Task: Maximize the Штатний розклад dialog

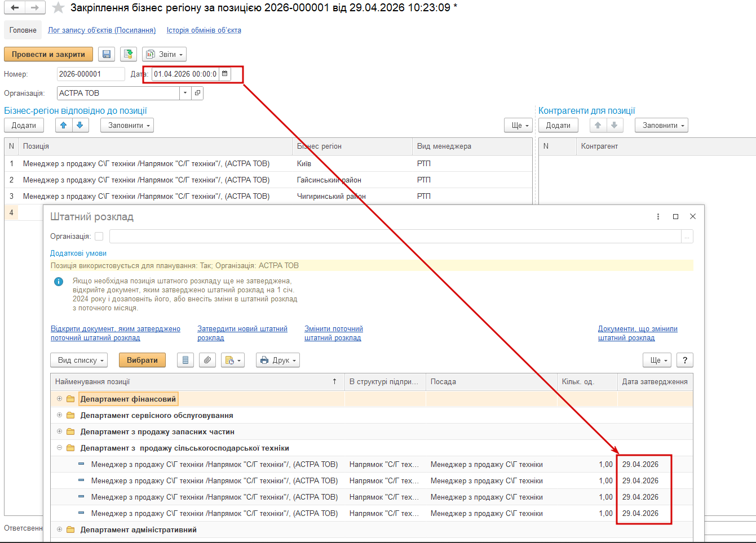Action: pos(675,216)
